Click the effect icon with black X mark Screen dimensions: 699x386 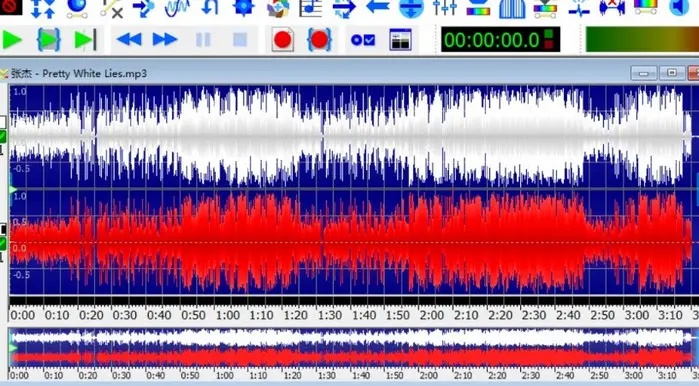pos(111,8)
